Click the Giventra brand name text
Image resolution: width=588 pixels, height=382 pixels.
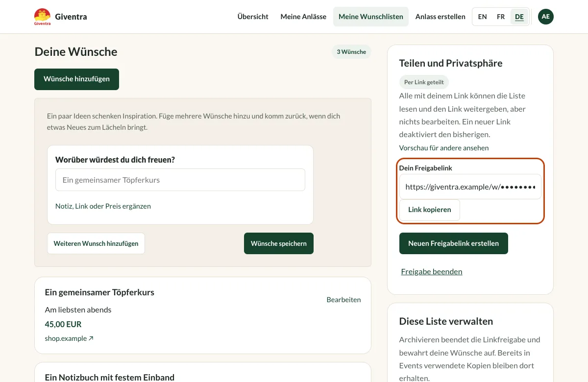point(71,17)
